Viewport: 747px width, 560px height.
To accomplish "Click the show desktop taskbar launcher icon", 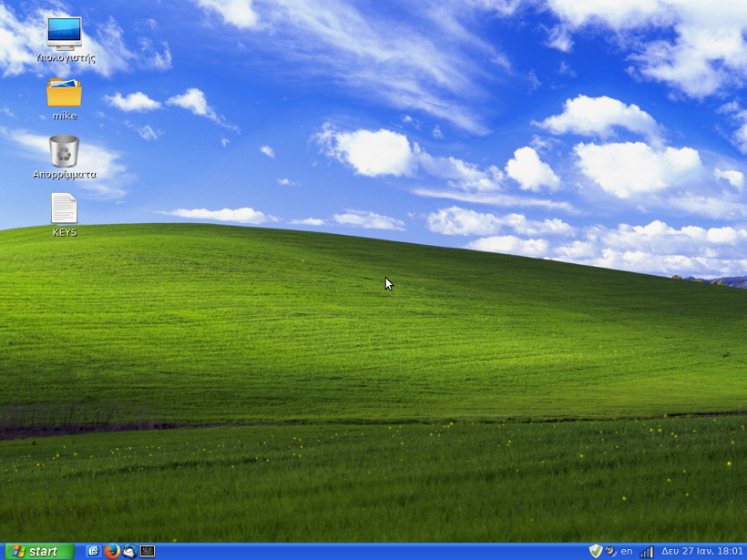I will (x=93, y=552).
